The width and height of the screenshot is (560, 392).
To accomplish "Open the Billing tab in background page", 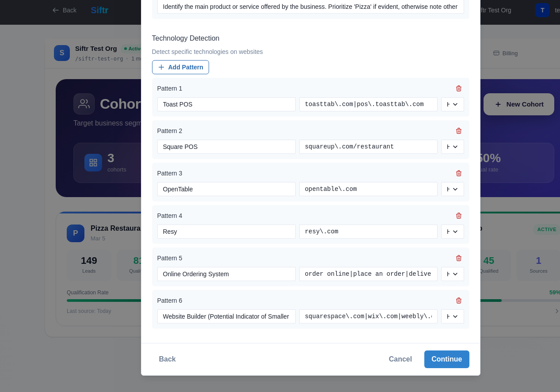I will point(505,53).
